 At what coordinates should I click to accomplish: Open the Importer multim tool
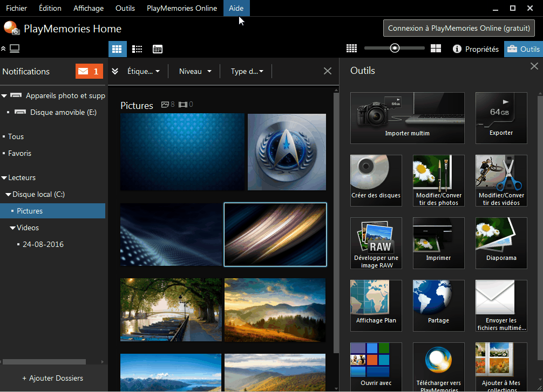point(407,118)
